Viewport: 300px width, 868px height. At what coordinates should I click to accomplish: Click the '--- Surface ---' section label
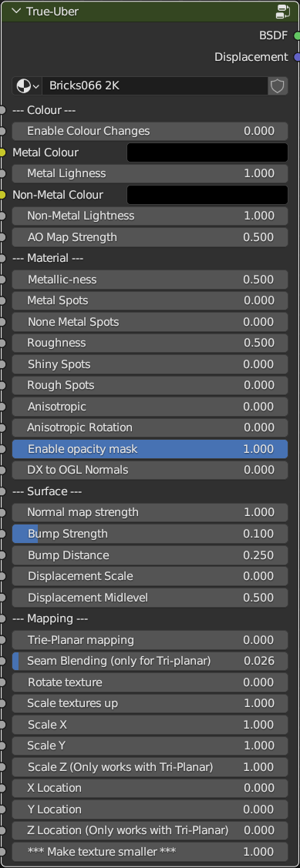pyautogui.click(x=47, y=491)
